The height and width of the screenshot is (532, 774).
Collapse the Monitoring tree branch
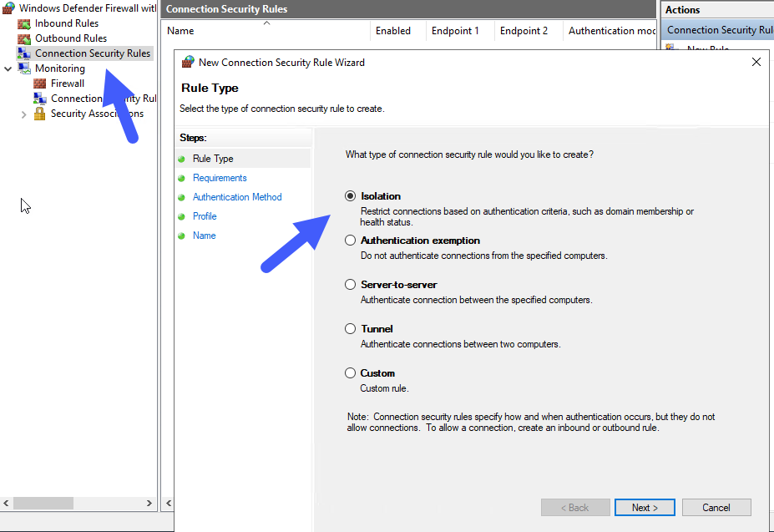point(8,68)
